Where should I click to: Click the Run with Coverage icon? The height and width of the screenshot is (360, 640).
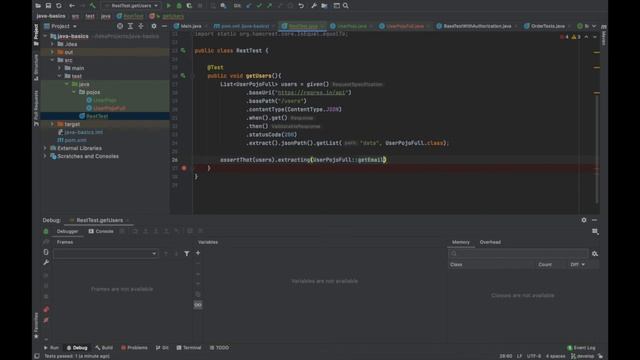click(x=189, y=6)
